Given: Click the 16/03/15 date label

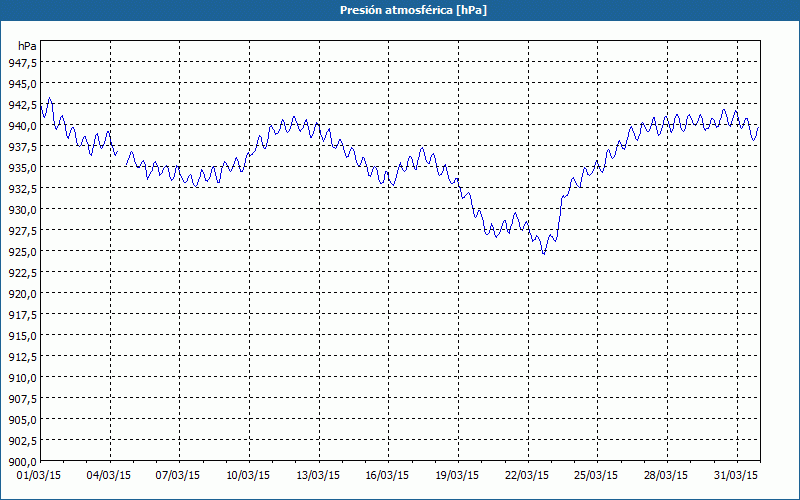Looking at the screenshot, I should tap(387, 476).
